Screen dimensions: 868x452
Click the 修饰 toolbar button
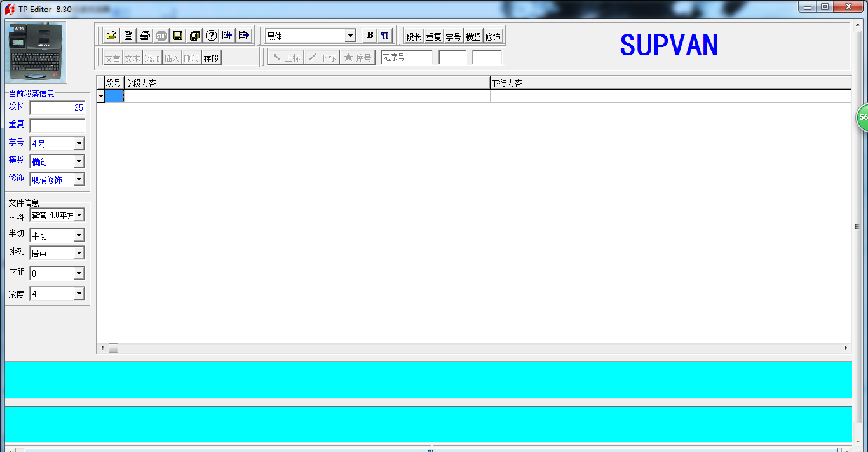[x=493, y=37]
